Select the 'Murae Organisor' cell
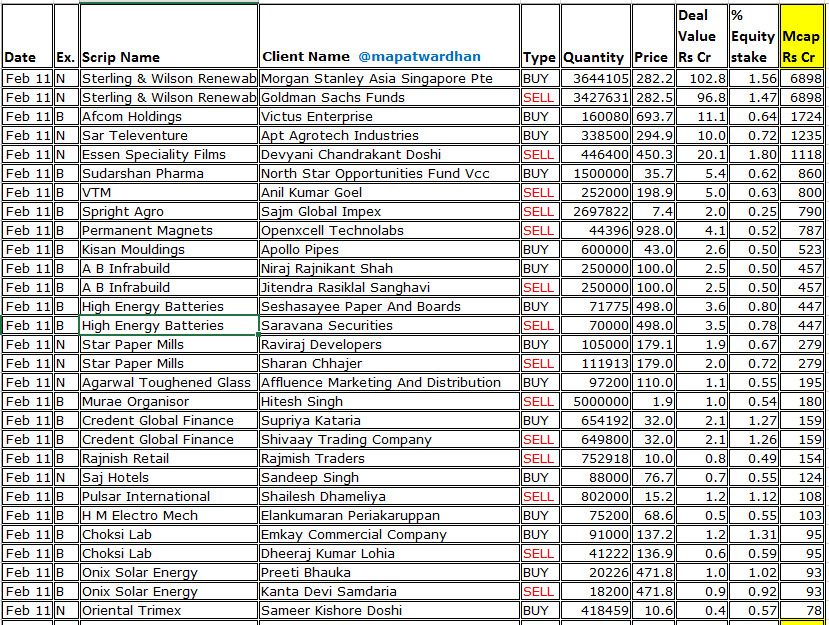The height and width of the screenshot is (625, 829). 169,402
